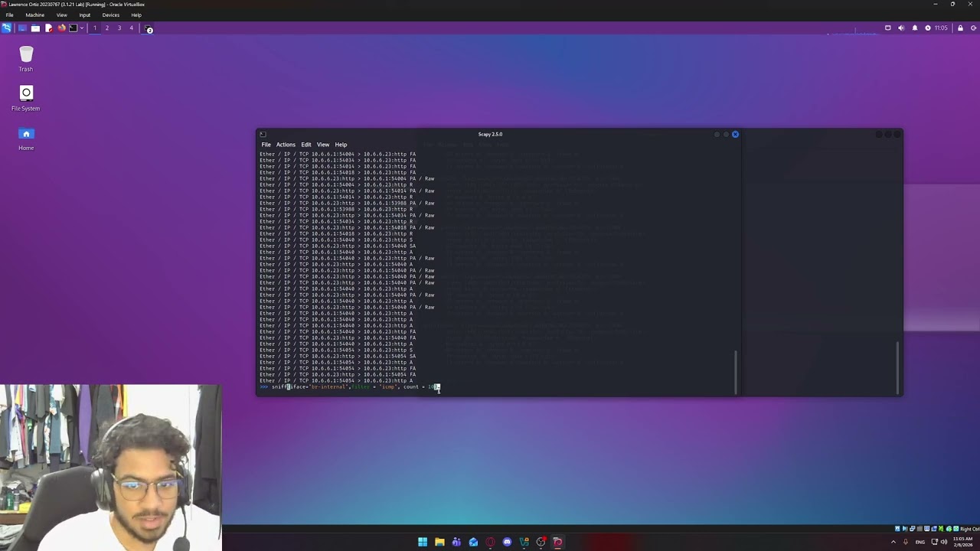Lock the Kali screen with padlock icon
This screenshot has width=980, height=551.
(x=960, y=28)
